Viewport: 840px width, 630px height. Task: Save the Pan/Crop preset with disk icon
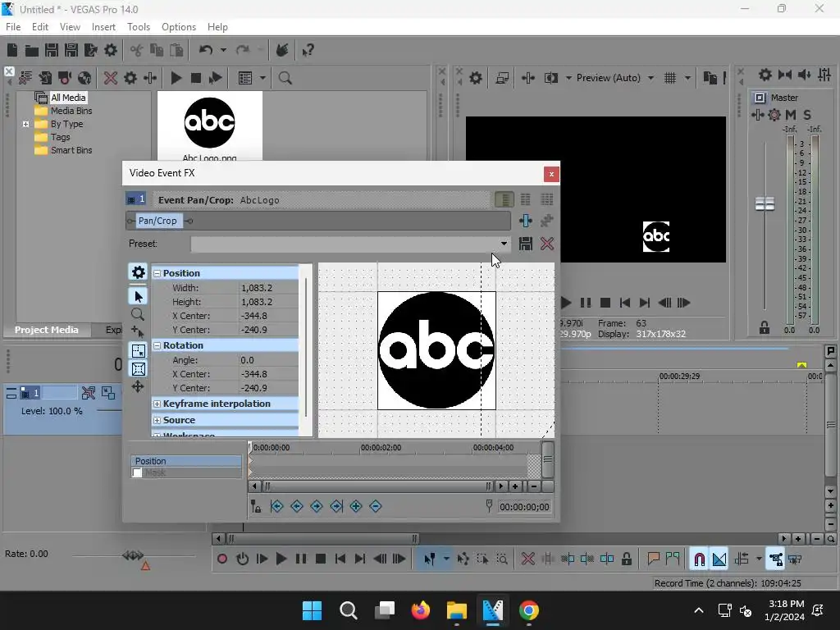tap(526, 244)
